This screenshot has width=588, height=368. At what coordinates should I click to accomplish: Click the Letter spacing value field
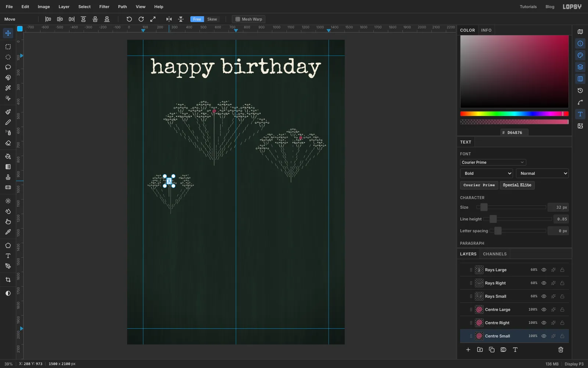click(558, 231)
